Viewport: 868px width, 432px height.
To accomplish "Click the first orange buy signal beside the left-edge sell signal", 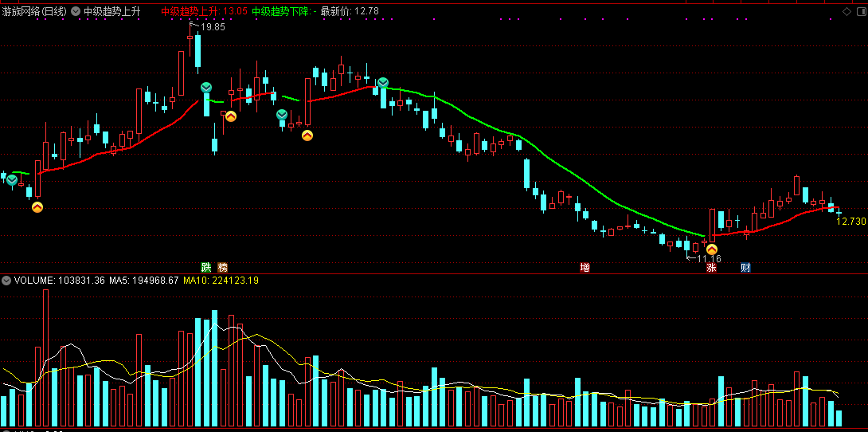I will pyautogui.click(x=37, y=207).
